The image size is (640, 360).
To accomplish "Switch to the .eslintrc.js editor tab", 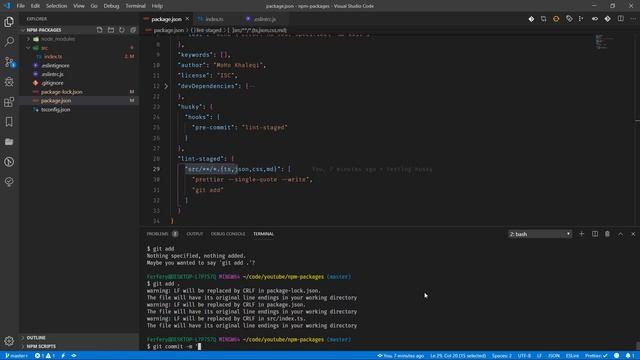I will (265, 19).
